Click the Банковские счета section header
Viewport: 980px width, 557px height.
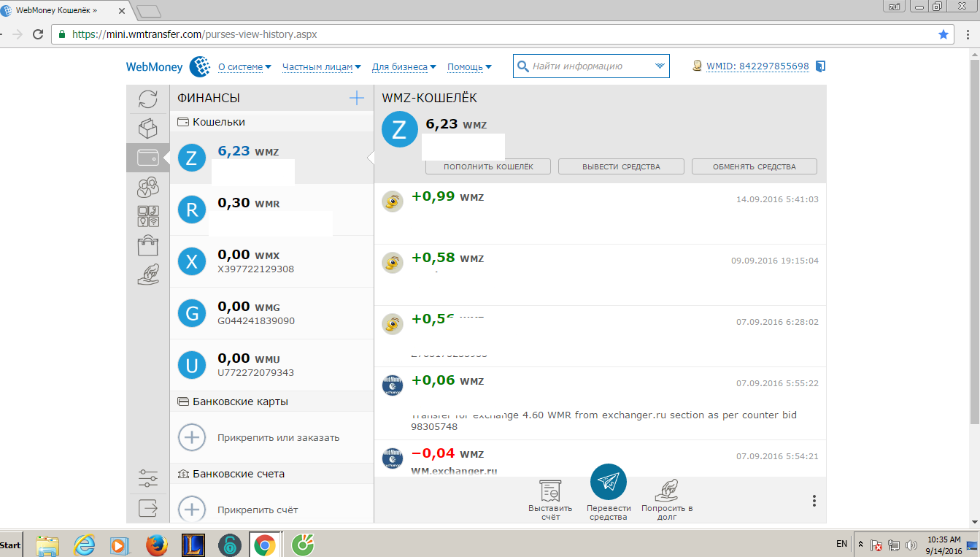(271, 474)
